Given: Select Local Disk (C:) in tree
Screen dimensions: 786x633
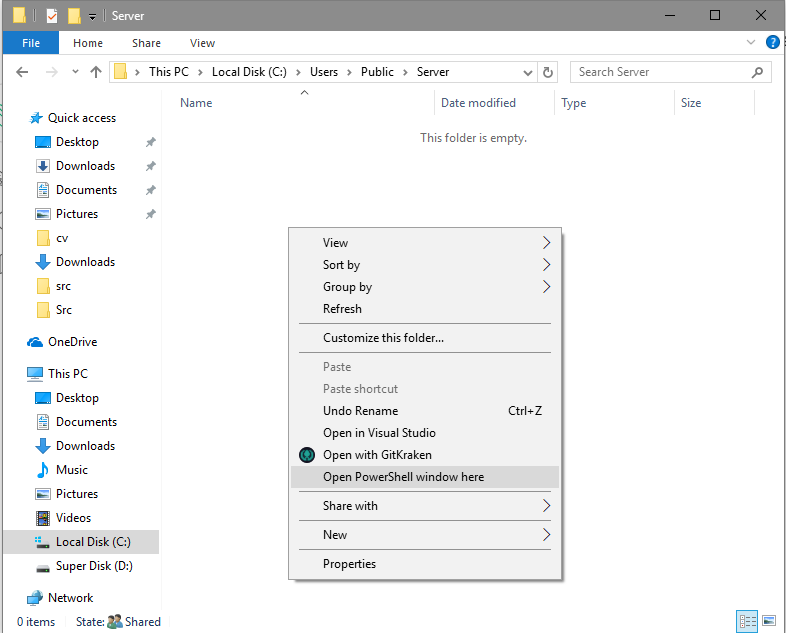Looking at the screenshot, I should [x=93, y=542].
